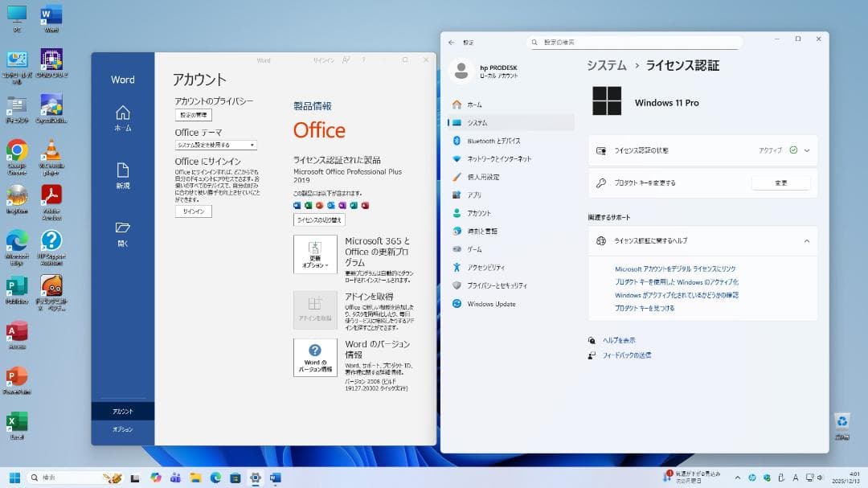Open Time & language in Settings

pyautogui.click(x=511, y=231)
